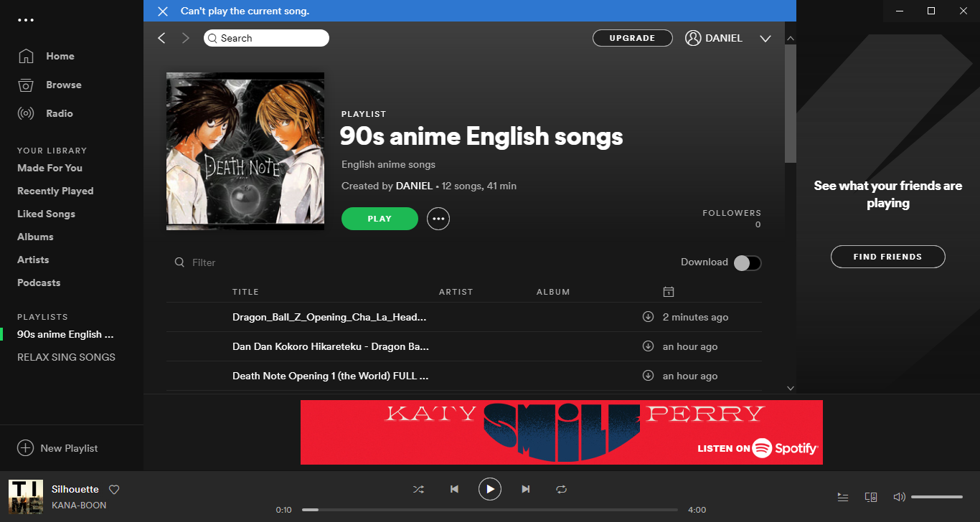Toggle the Download switch on
This screenshot has width=980, height=522.
747,262
